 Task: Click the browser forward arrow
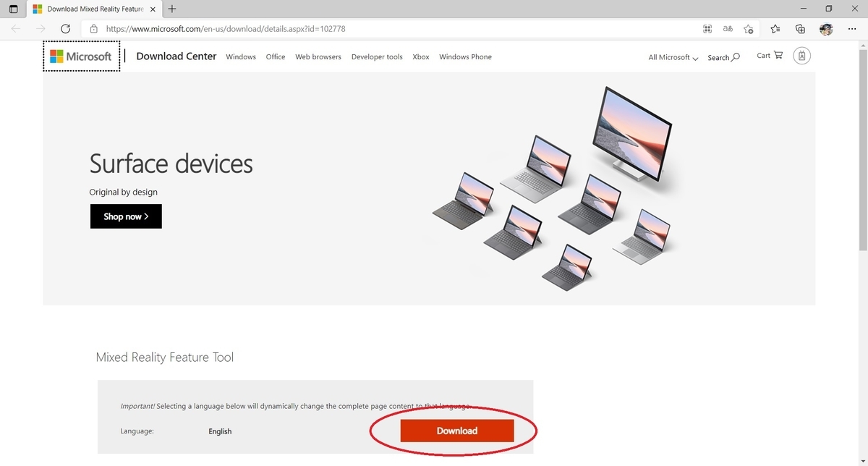41,29
